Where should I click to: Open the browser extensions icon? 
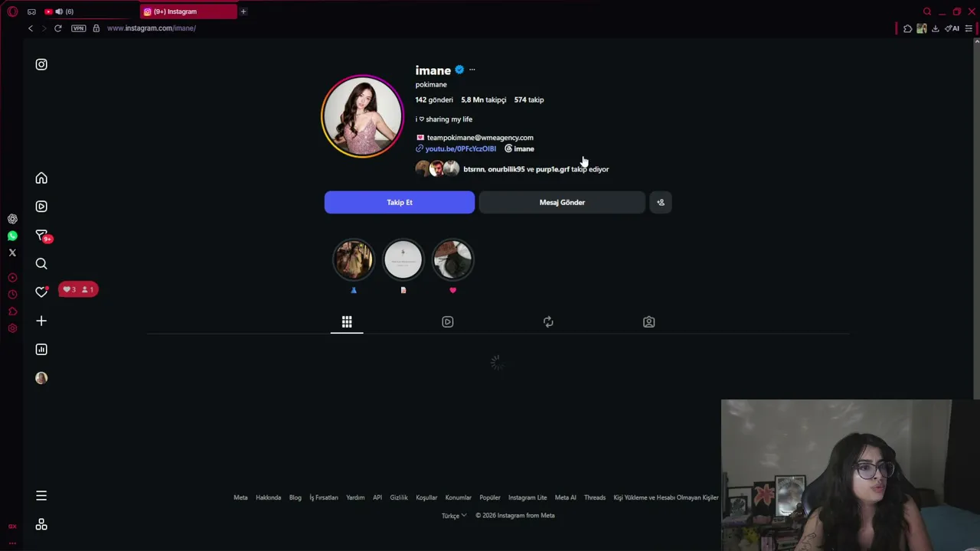(x=907, y=28)
